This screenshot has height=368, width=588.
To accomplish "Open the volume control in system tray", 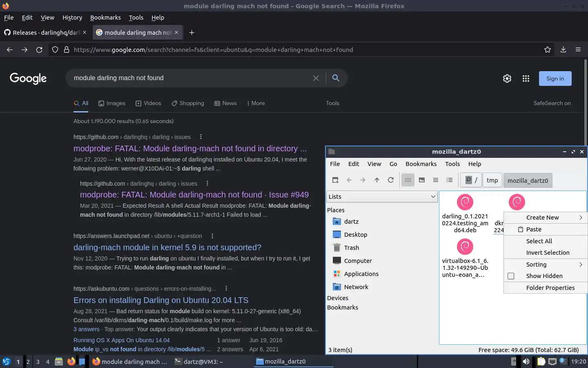I will pyautogui.click(x=526, y=361).
